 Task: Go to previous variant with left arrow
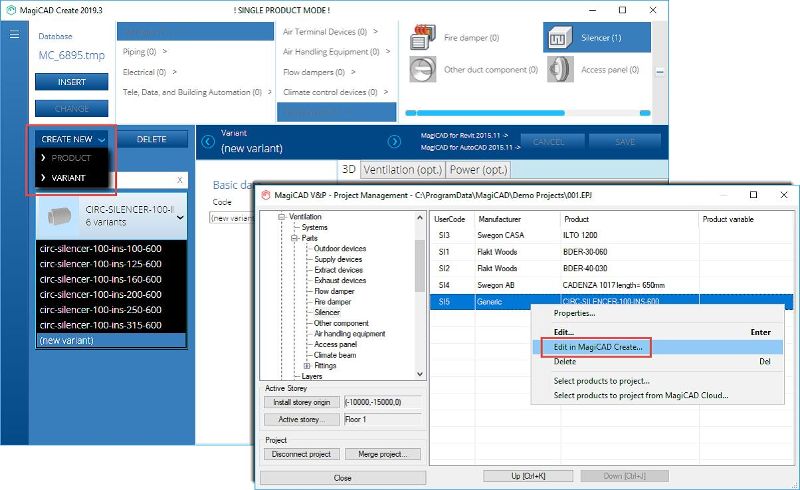click(x=208, y=141)
